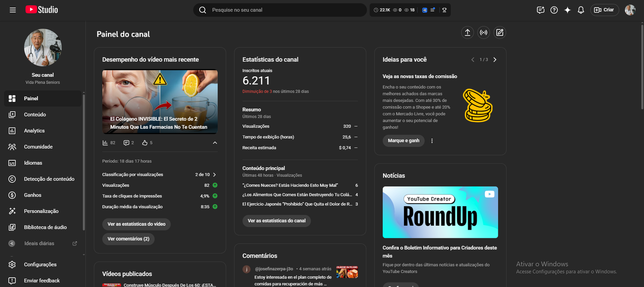Collapse the latest video performance details
This screenshot has height=287, width=644.
coord(215,143)
